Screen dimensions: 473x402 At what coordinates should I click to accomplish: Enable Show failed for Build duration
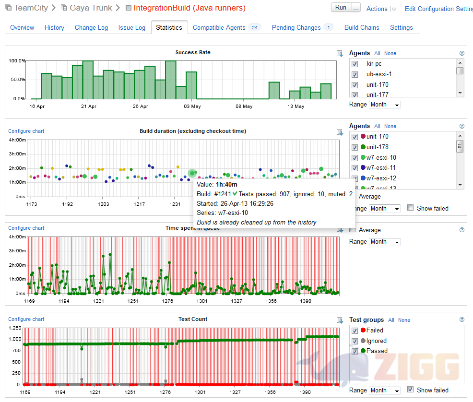410,208
